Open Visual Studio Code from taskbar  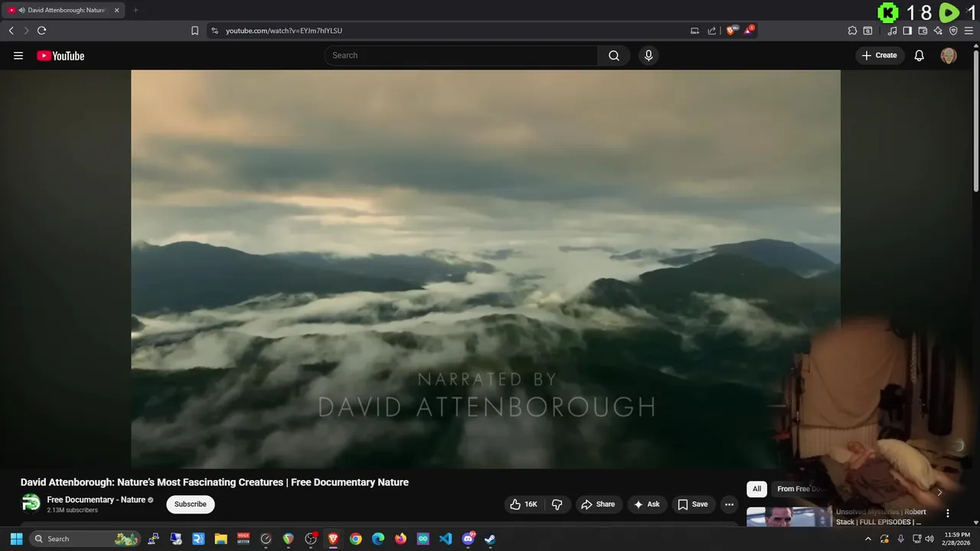click(446, 539)
